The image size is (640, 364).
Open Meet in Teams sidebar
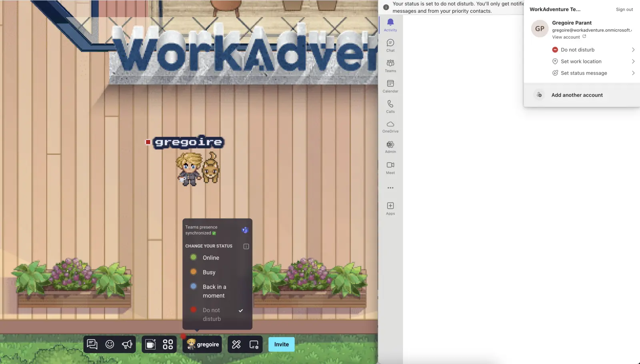[390, 168]
